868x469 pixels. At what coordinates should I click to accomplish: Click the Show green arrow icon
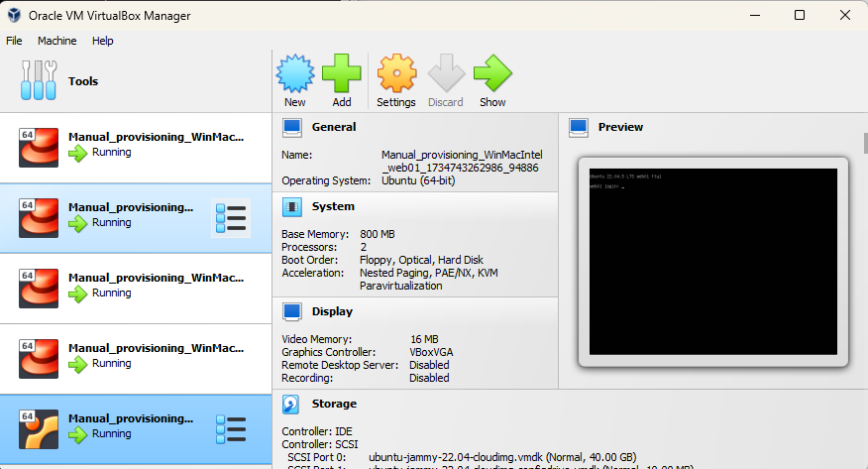click(492, 73)
